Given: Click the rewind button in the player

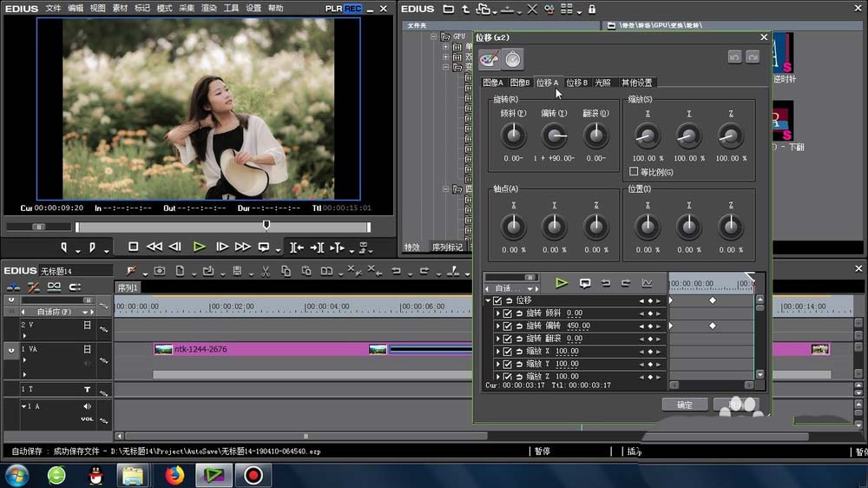Looking at the screenshot, I should click(x=155, y=247).
